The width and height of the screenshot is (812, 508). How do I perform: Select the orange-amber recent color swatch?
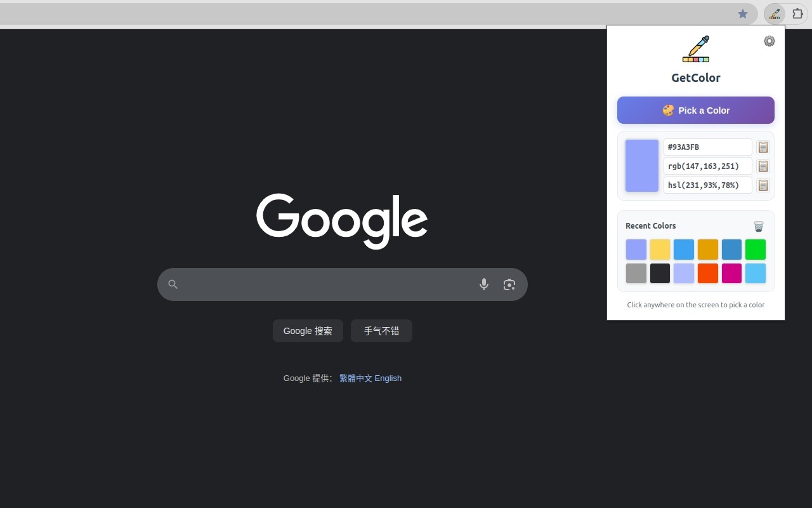708,250
